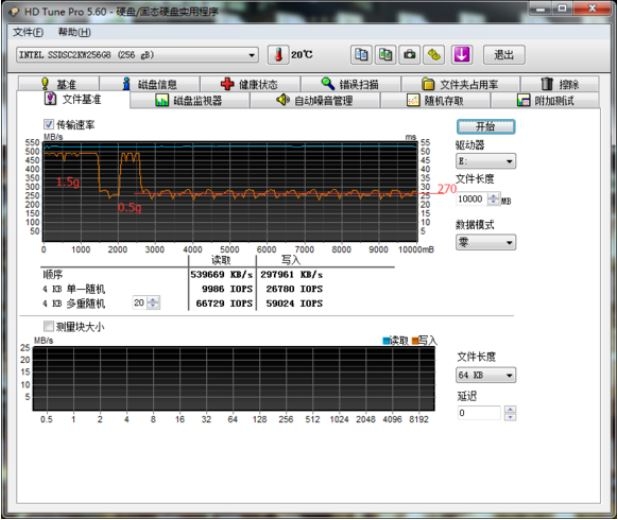This screenshot has width=618, height=520.
Task: Click the orange 写入 legend swatch
Action: [x=415, y=341]
